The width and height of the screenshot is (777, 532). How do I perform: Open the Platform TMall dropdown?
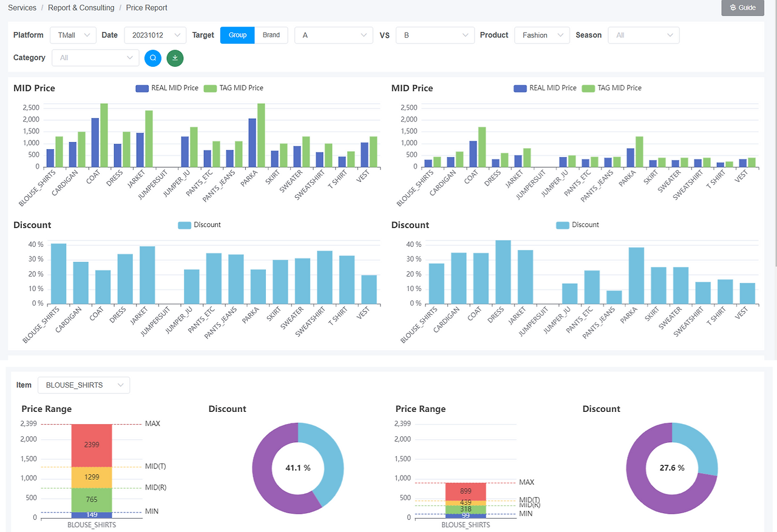pyautogui.click(x=73, y=35)
